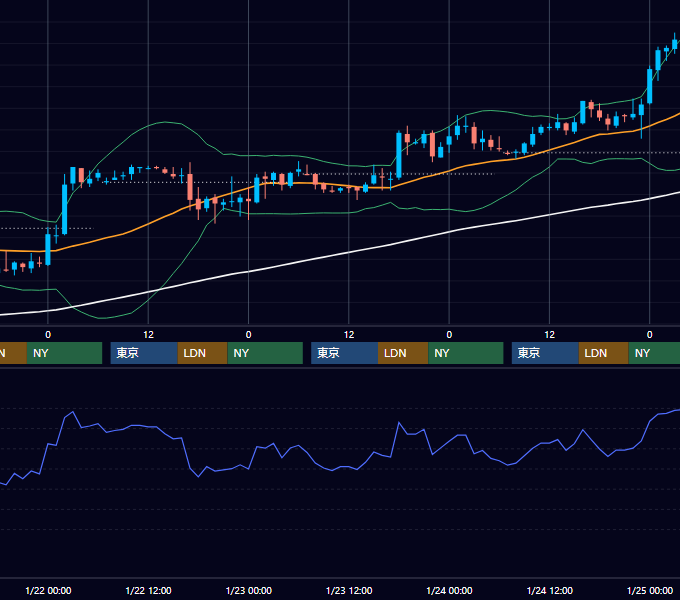Click the 1/23 00:00 date label
Image resolution: width=680 pixels, height=600 pixels.
[248, 590]
